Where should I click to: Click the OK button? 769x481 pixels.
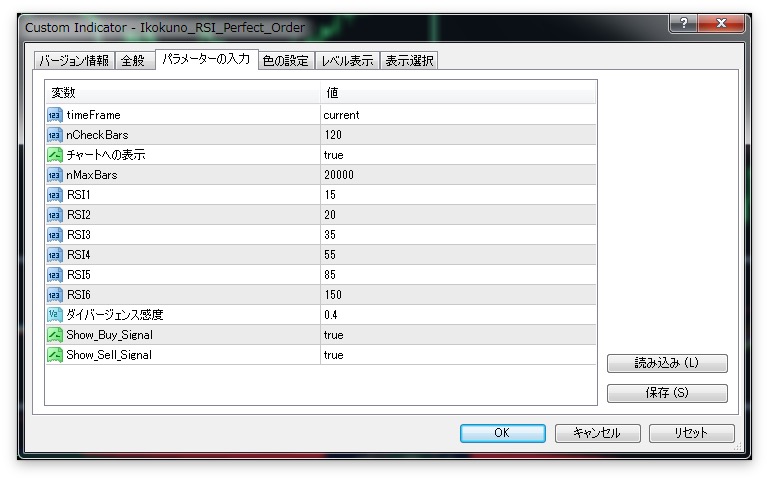(x=502, y=433)
